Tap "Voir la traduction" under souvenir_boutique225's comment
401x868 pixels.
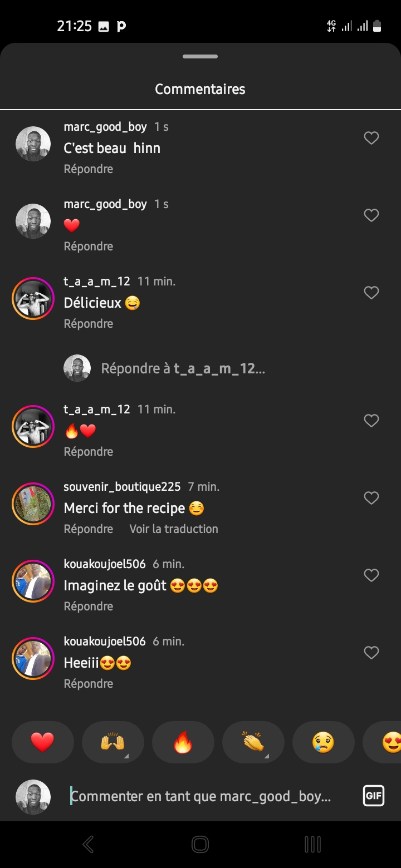174,529
